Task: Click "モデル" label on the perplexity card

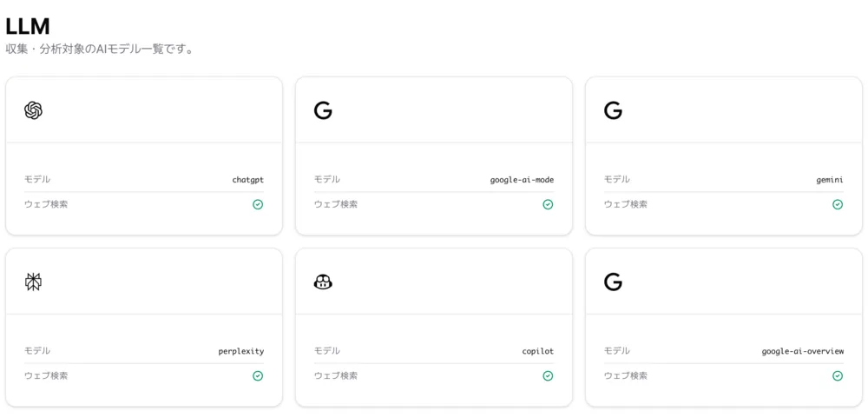Action: (x=37, y=350)
